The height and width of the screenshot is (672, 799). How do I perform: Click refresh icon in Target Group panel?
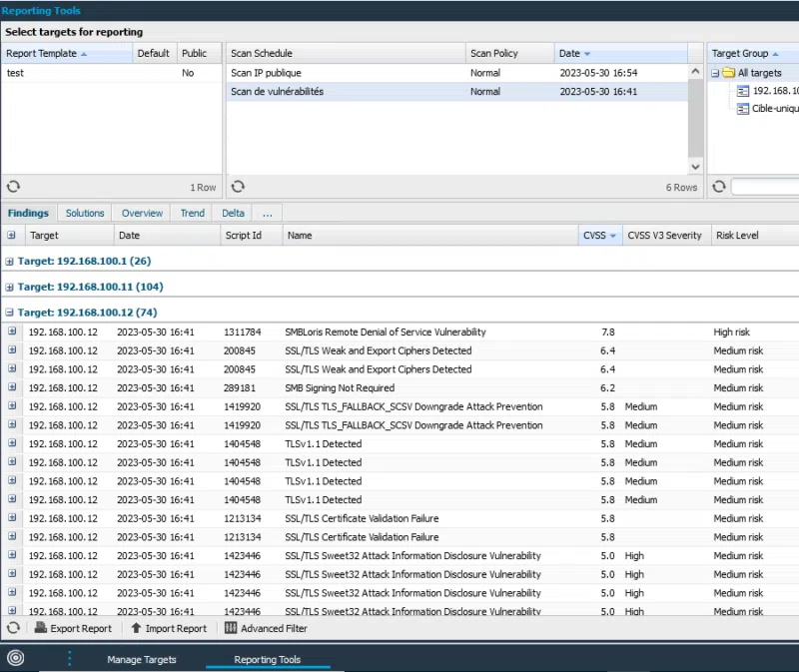click(718, 187)
